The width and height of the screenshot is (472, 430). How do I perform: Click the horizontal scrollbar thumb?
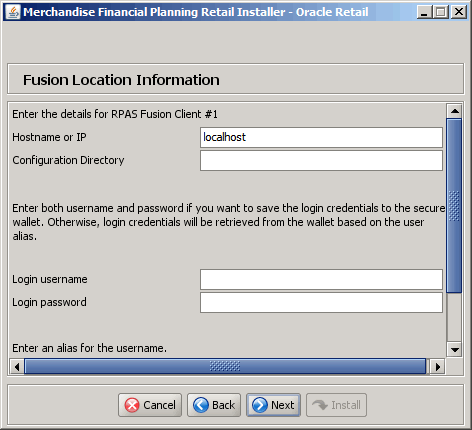point(225,367)
